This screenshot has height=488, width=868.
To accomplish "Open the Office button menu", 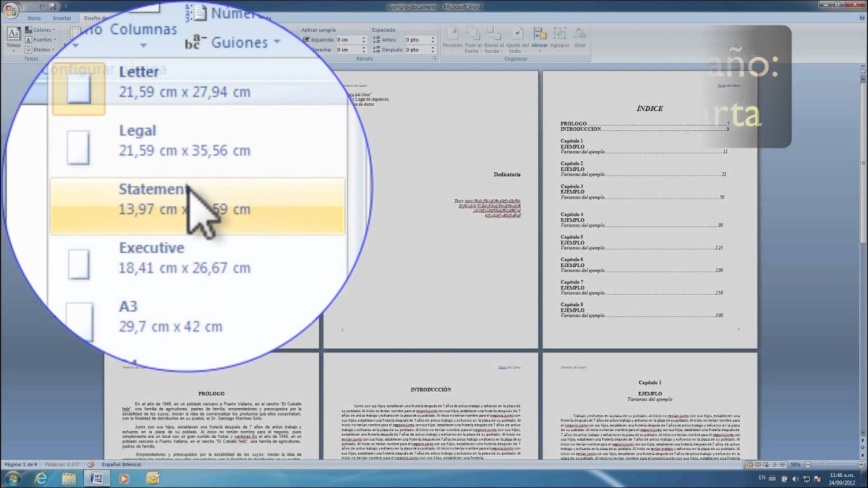I will click(x=11, y=9).
